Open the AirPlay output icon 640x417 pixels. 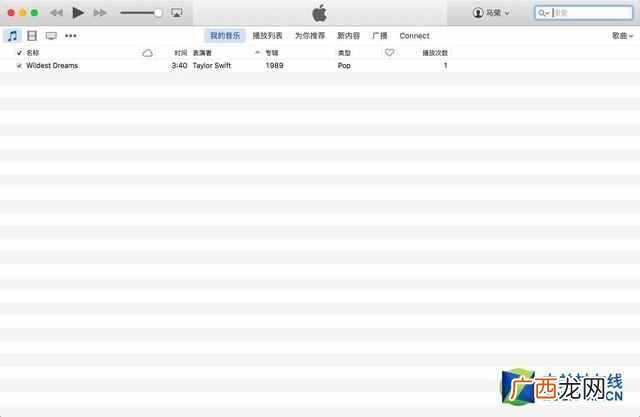click(176, 13)
